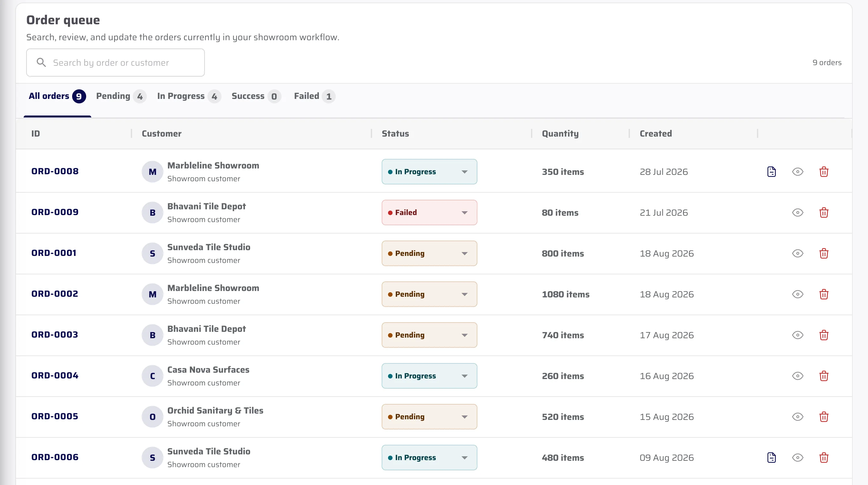
Task: Sort by the Customer column header
Action: coord(161,133)
